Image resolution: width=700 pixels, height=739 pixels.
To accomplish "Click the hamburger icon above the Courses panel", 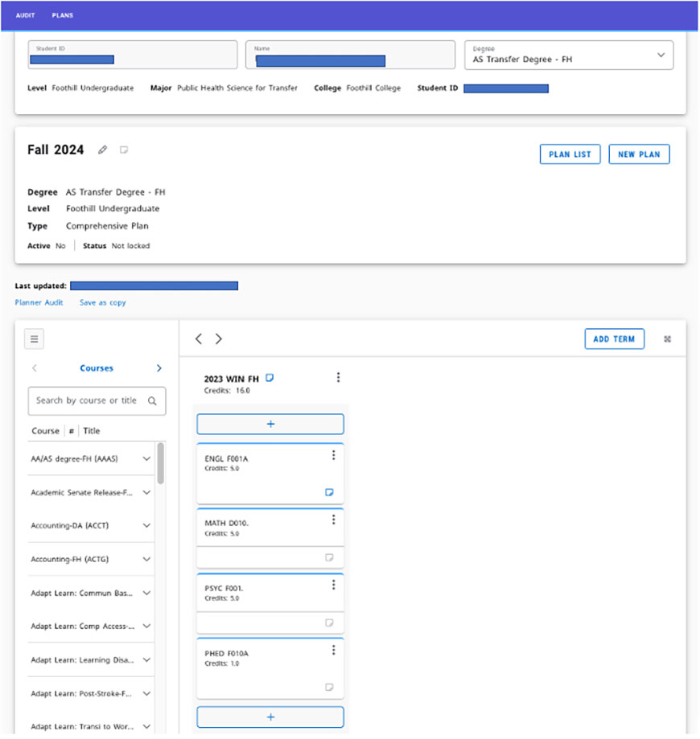I will click(x=34, y=339).
